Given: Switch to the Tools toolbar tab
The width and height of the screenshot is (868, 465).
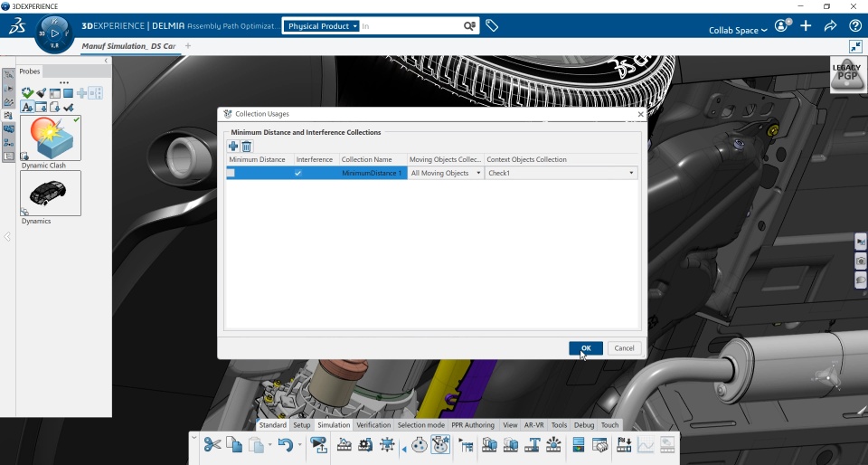Looking at the screenshot, I should point(559,425).
